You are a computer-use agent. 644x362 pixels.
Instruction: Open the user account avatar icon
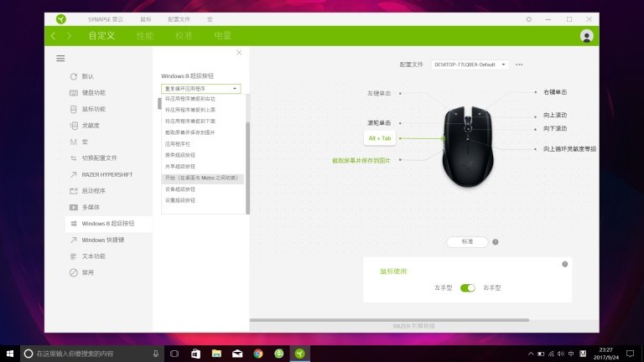point(586,36)
